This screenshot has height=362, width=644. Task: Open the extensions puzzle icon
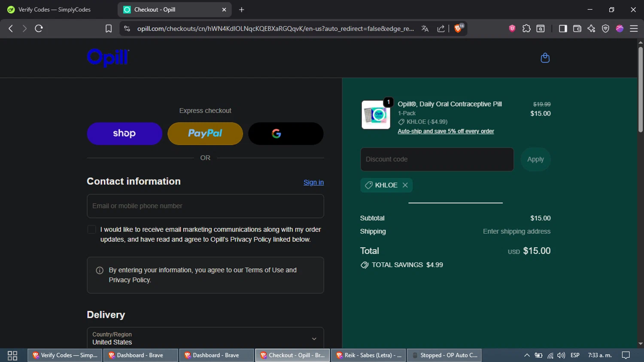[526, 28]
